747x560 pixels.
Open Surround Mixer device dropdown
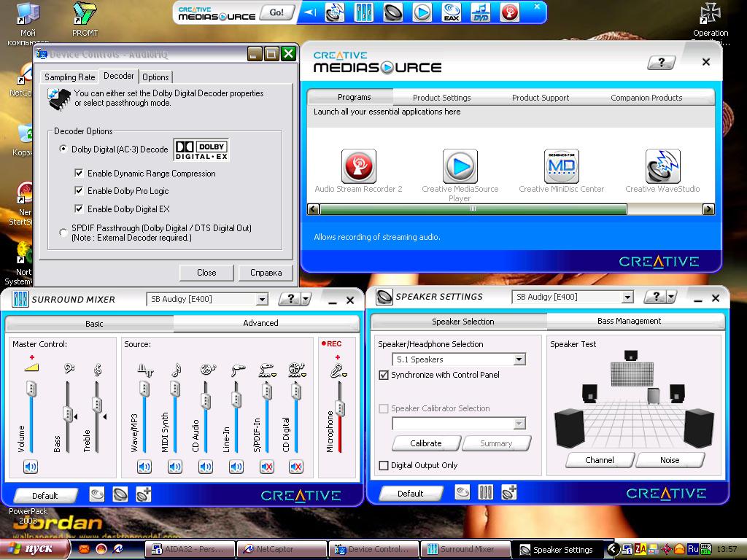[x=262, y=300]
